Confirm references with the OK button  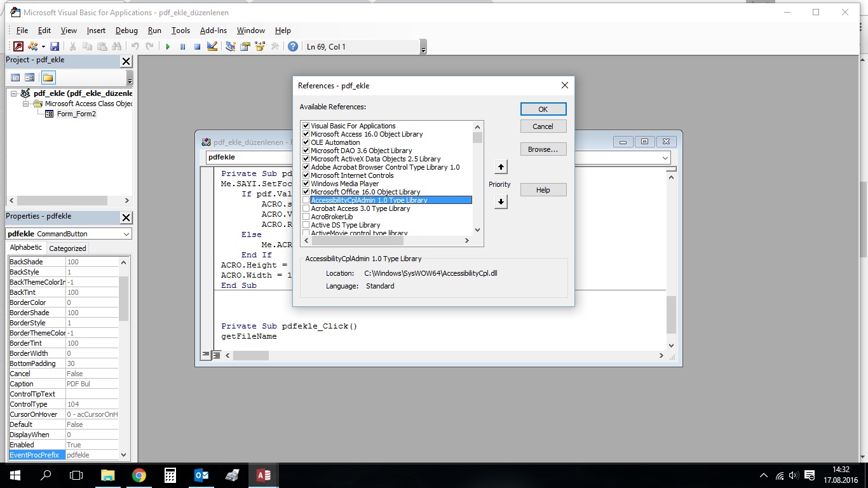pyautogui.click(x=543, y=109)
